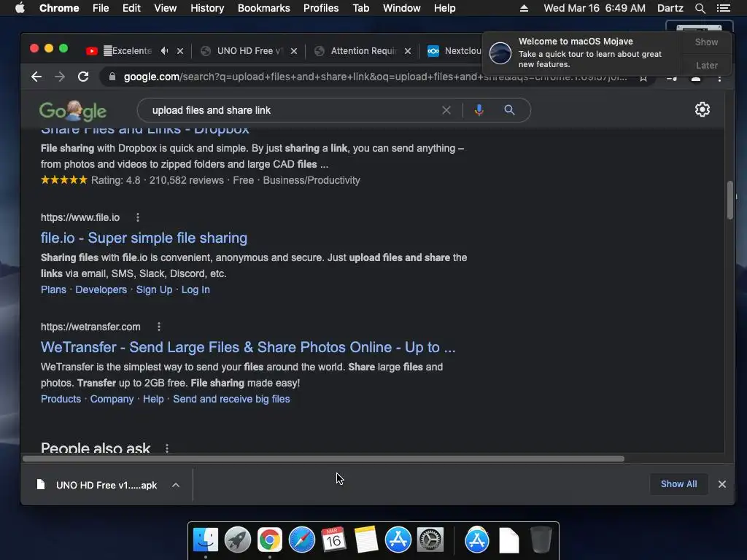Switch to the Nextcloud tab
This screenshot has width=747, height=560.
click(455, 51)
